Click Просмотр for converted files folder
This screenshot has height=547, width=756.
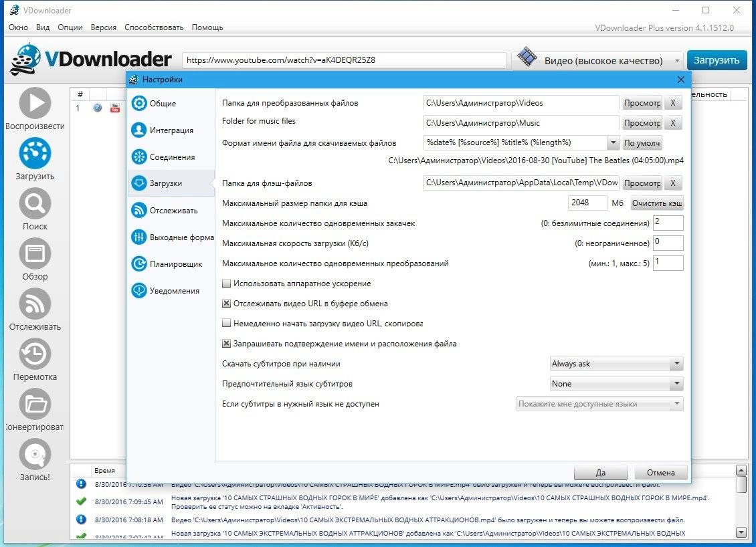click(x=642, y=103)
